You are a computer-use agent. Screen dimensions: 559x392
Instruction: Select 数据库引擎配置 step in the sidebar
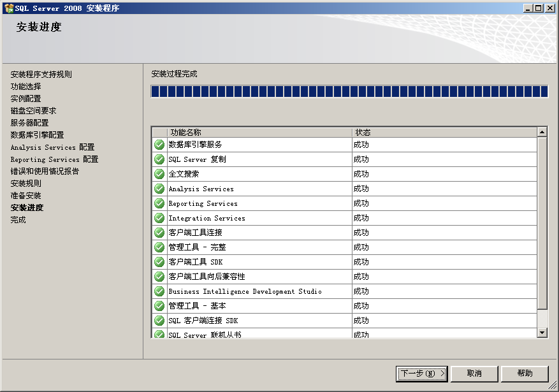[37, 134]
